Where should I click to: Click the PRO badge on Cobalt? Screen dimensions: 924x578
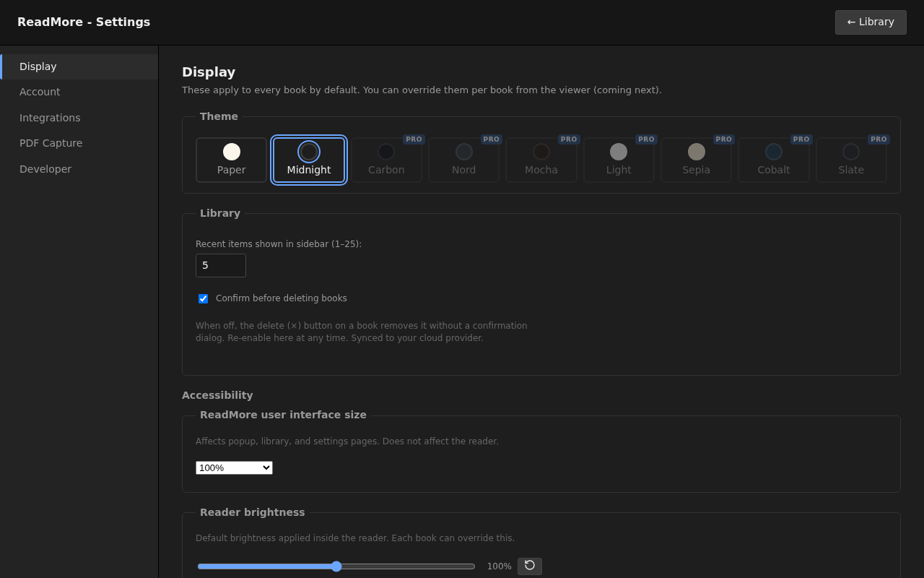[801, 139]
